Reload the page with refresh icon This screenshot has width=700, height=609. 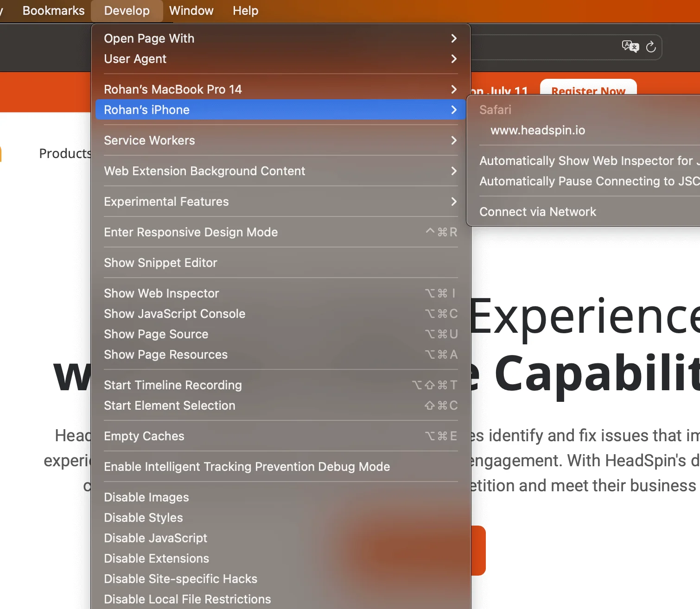[x=651, y=47]
